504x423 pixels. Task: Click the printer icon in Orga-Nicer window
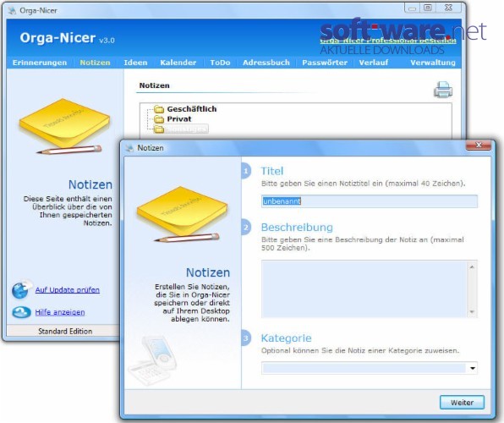click(x=443, y=90)
